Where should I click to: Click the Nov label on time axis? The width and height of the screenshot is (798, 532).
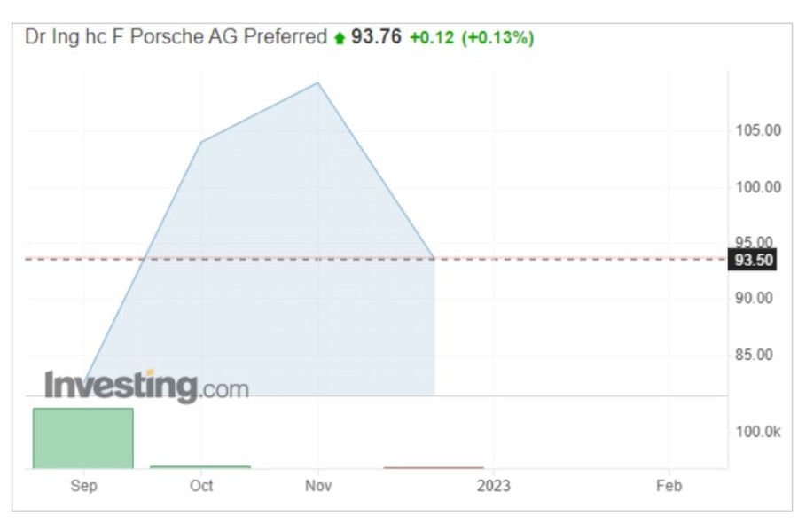(318, 486)
